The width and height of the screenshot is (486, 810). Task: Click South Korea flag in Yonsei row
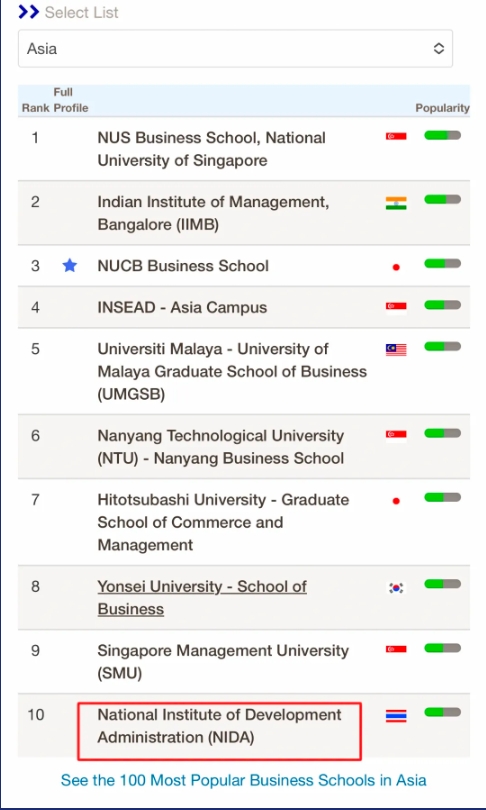396,588
